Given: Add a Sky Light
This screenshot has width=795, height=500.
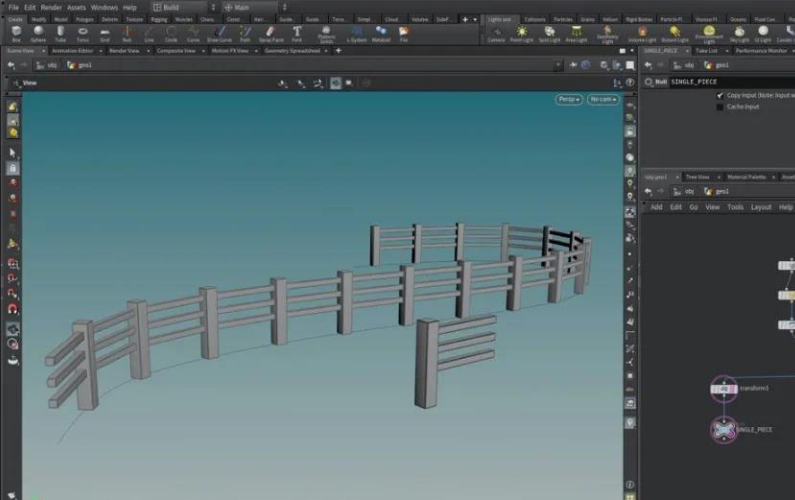Looking at the screenshot, I should click(x=739, y=34).
